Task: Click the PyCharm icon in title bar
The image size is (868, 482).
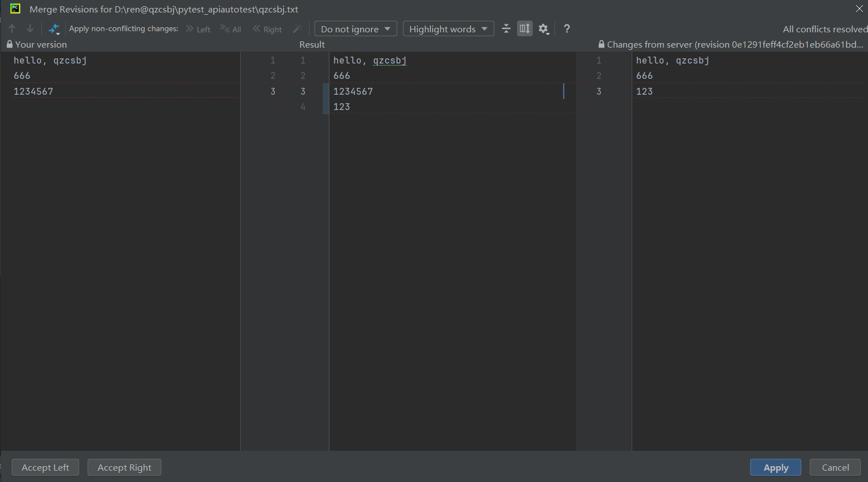Action: coord(15,9)
